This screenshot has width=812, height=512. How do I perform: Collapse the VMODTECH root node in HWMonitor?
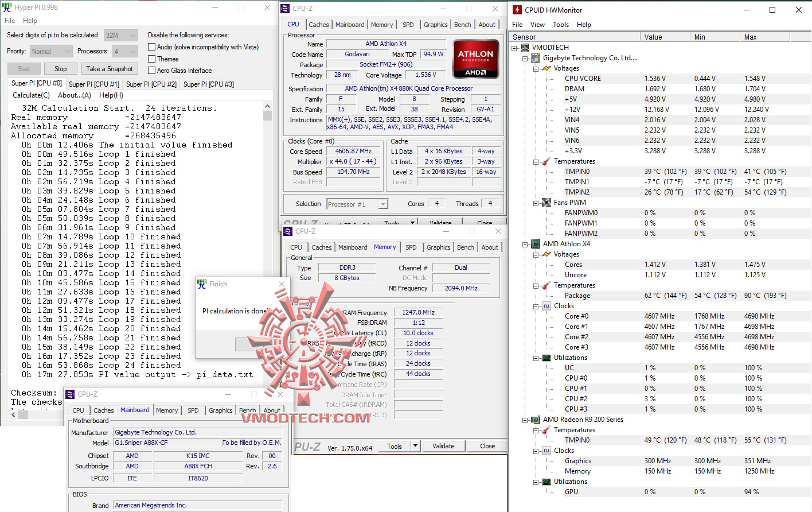(514, 48)
